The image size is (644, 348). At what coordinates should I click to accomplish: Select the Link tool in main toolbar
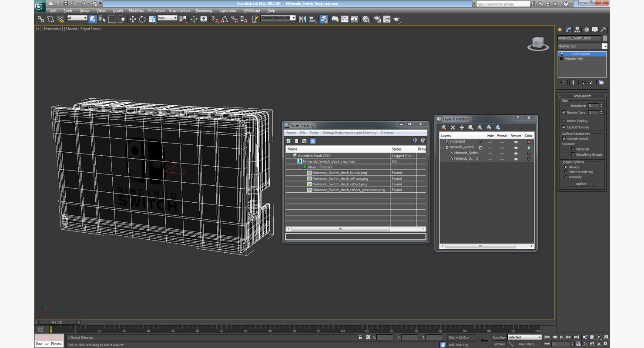[x=41, y=19]
